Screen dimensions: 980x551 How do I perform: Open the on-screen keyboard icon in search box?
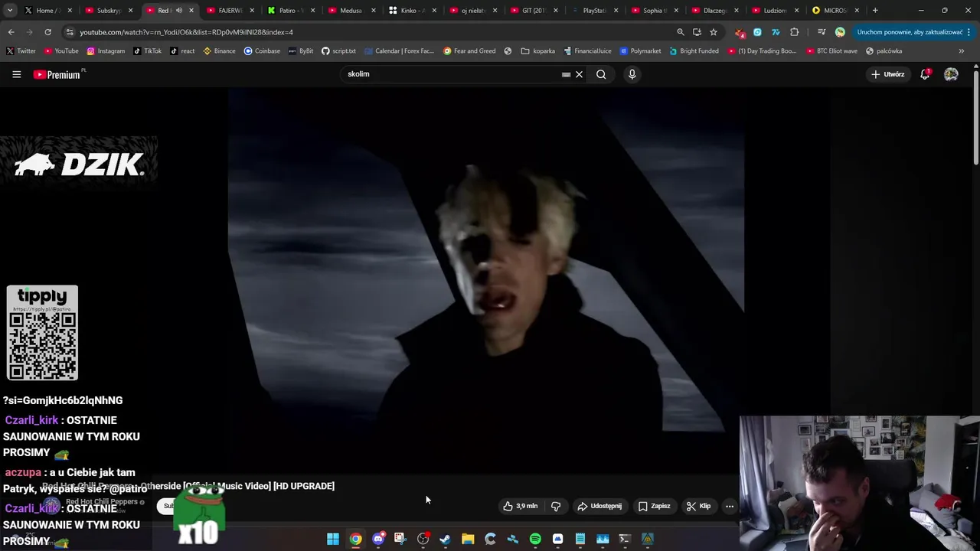(566, 74)
